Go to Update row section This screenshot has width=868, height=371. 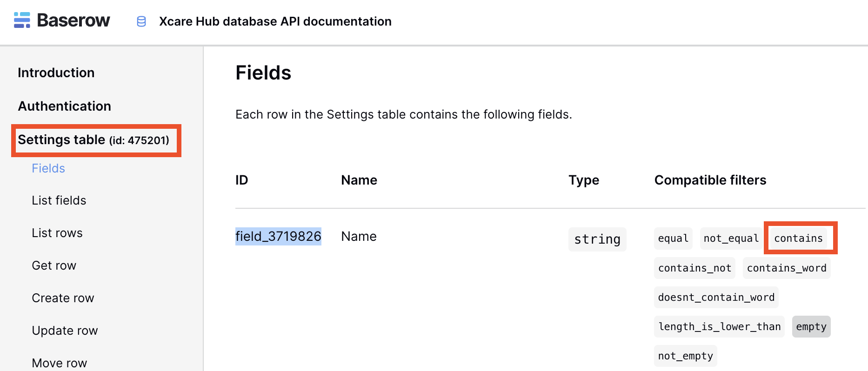pyautogui.click(x=65, y=331)
